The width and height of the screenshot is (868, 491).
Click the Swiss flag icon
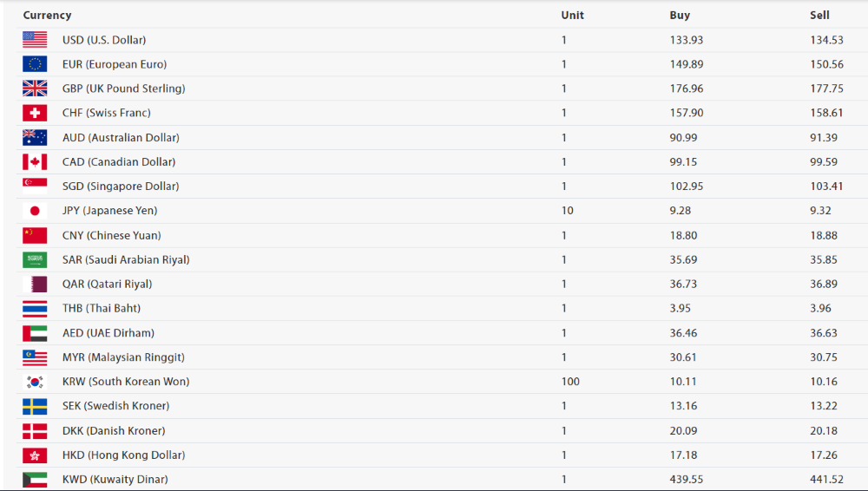click(35, 113)
